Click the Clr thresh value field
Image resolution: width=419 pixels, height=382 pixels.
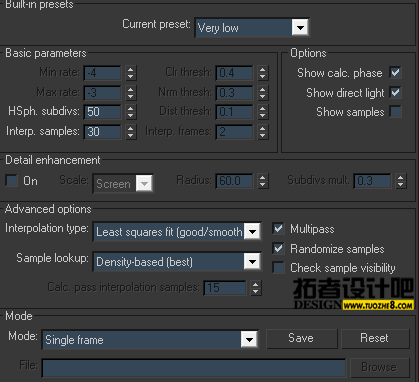click(234, 73)
